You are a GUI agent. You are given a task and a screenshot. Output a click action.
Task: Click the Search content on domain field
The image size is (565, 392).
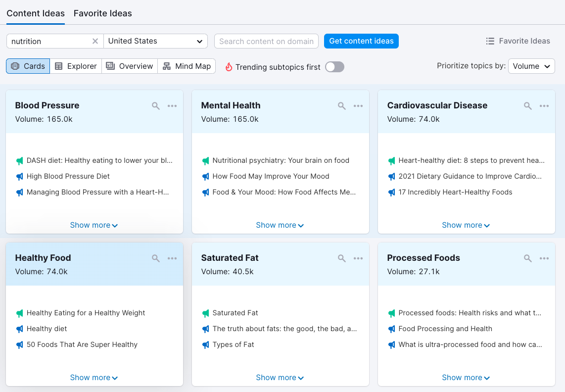[x=266, y=41]
